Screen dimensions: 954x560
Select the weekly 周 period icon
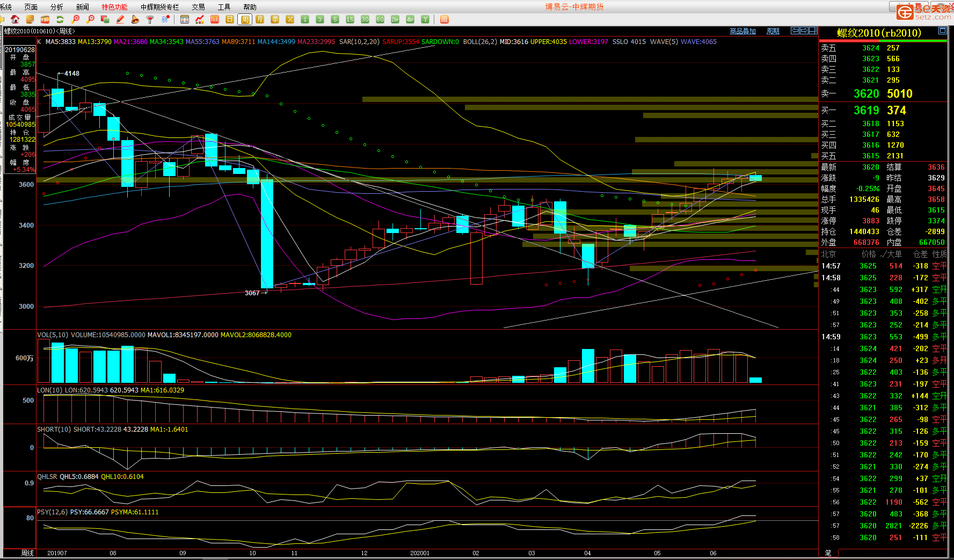click(x=245, y=19)
